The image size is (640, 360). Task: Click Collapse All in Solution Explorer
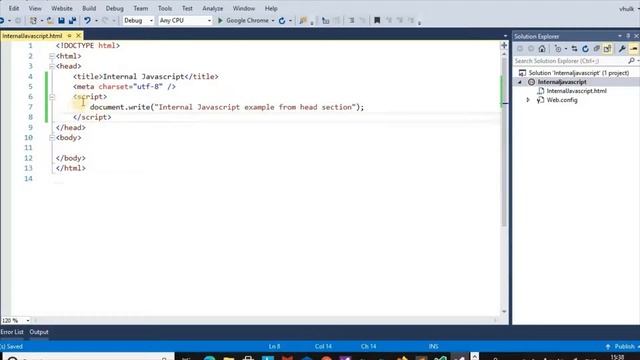(x=596, y=49)
